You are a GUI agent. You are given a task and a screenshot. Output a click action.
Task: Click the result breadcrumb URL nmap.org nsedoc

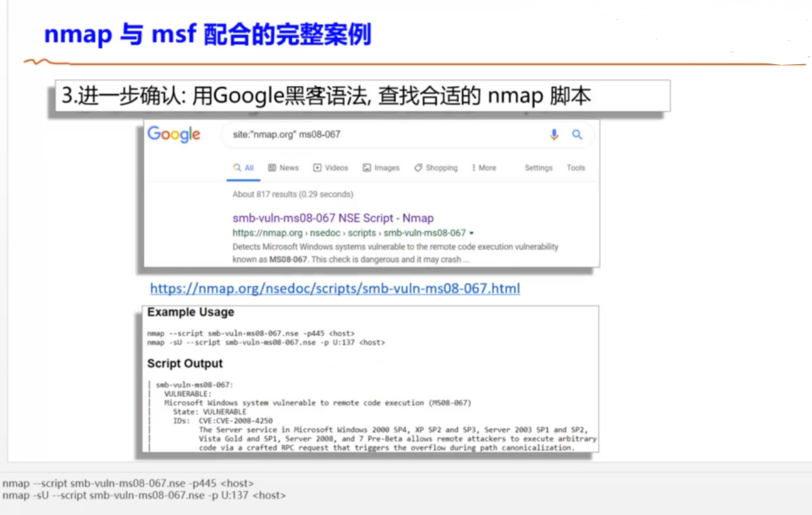tap(349, 233)
